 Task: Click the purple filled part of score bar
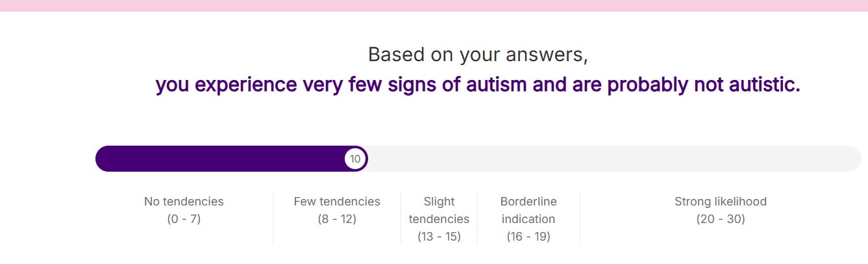tap(221, 159)
